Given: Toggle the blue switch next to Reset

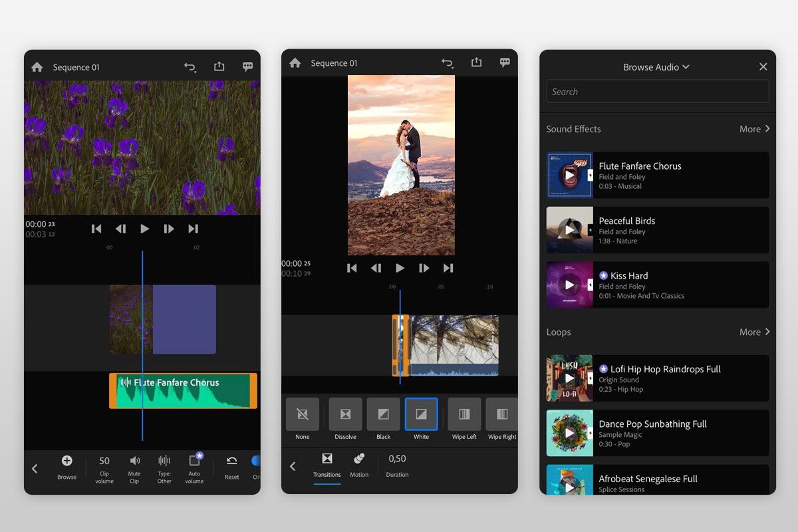Looking at the screenshot, I should pos(255,460).
